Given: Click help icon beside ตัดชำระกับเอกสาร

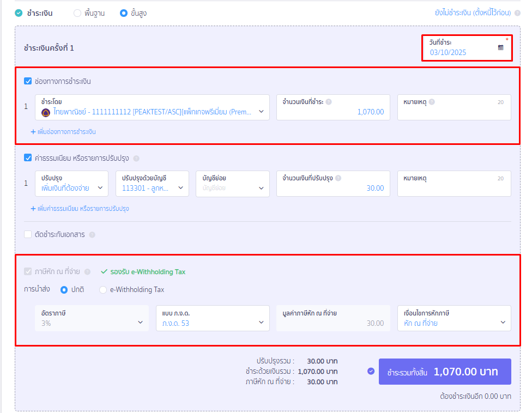Looking at the screenshot, I should [x=92, y=235].
